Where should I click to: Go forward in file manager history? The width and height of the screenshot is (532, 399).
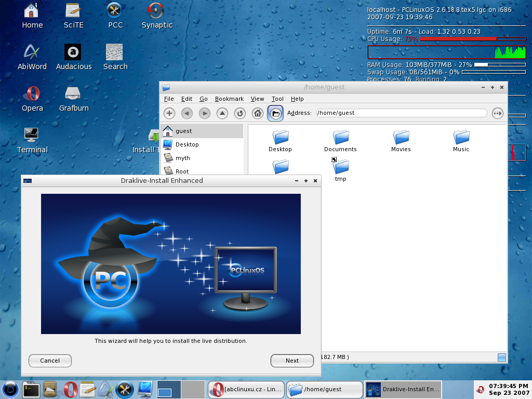pos(205,113)
